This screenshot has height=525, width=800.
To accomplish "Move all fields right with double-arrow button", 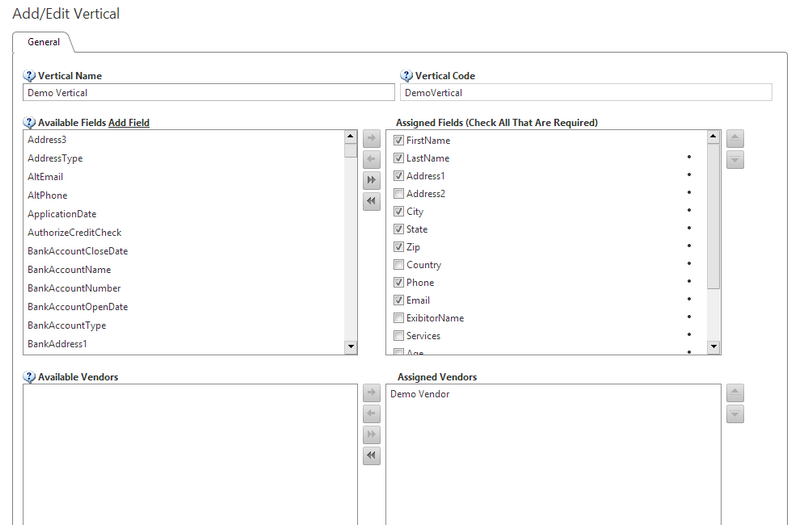I will click(x=371, y=180).
